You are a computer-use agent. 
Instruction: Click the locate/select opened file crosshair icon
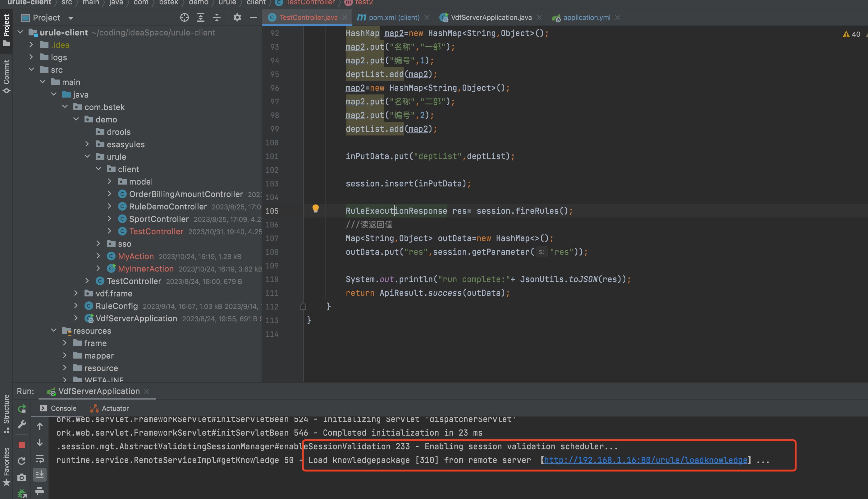point(184,17)
